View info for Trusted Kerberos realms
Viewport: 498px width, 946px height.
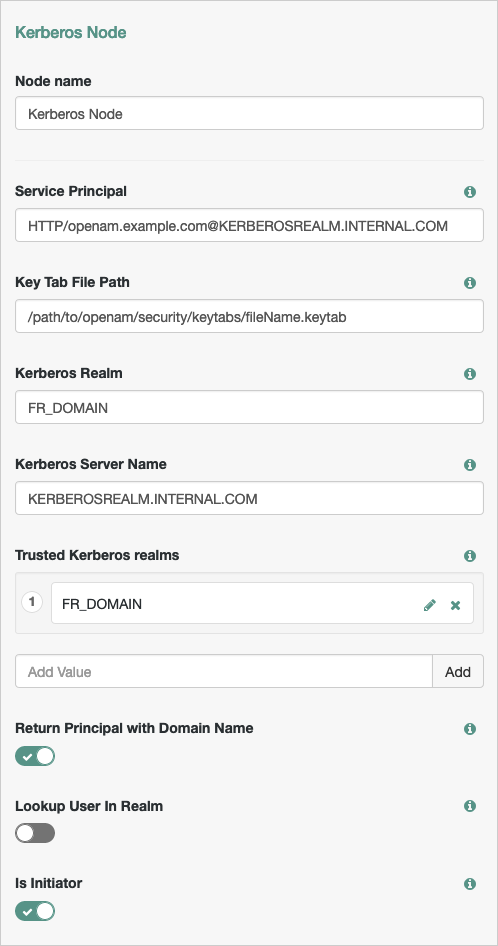(x=470, y=556)
